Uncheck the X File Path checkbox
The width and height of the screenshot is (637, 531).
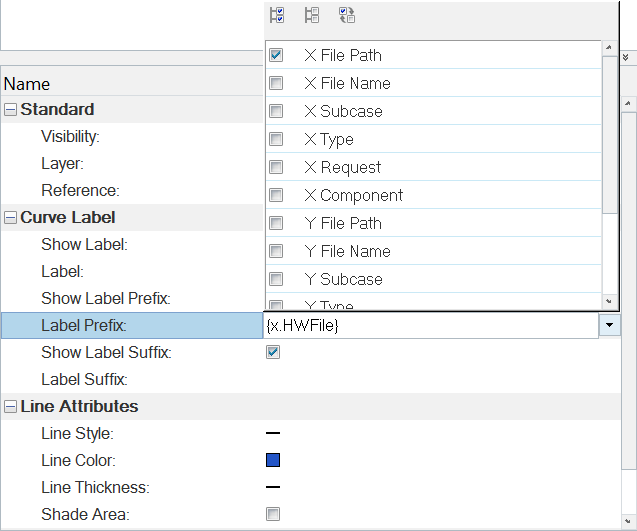pos(276,55)
